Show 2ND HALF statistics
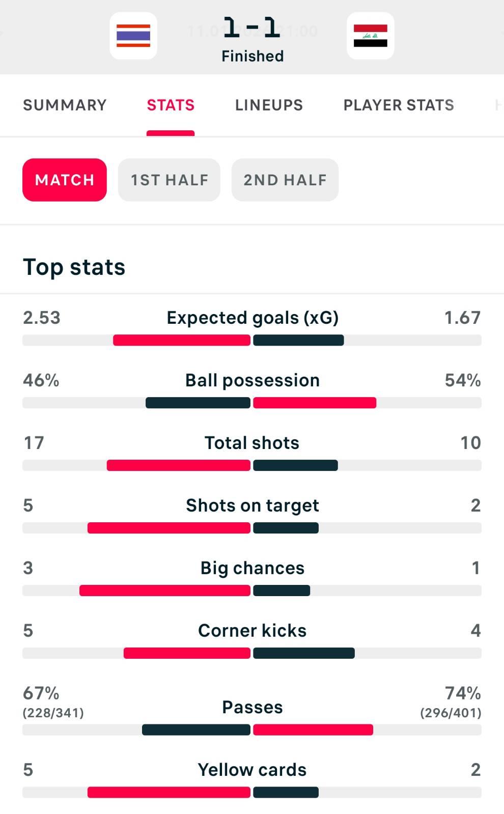504x814 pixels. [285, 180]
